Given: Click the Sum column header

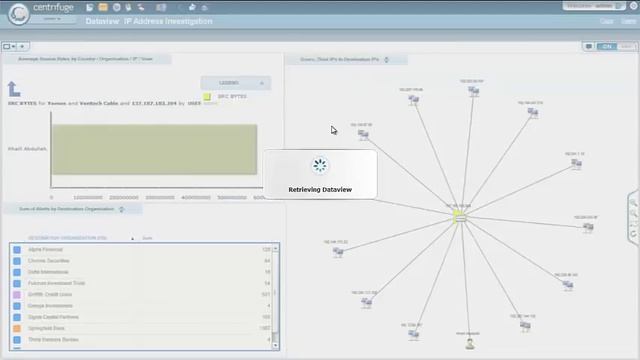Looking at the screenshot, I should tap(147, 238).
